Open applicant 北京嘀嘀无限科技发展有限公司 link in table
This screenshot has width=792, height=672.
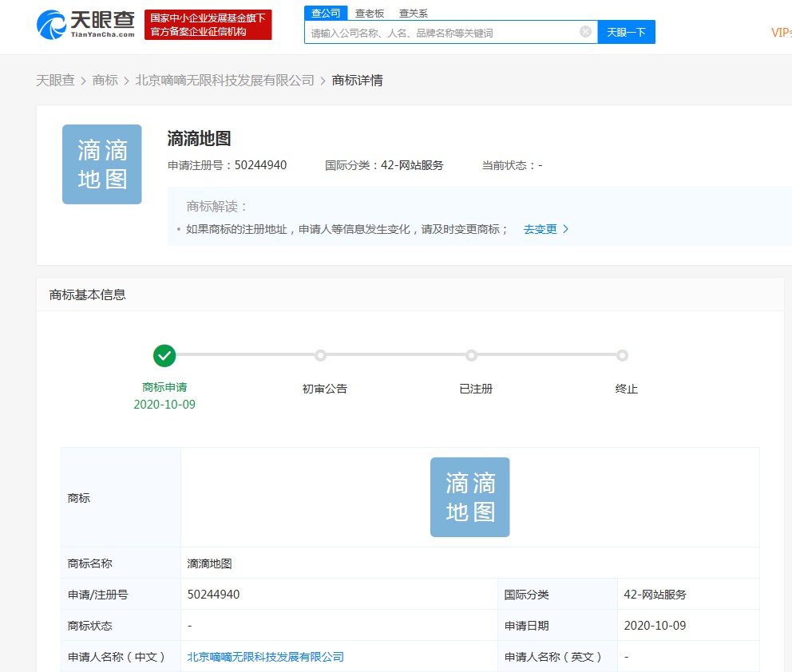(266, 657)
